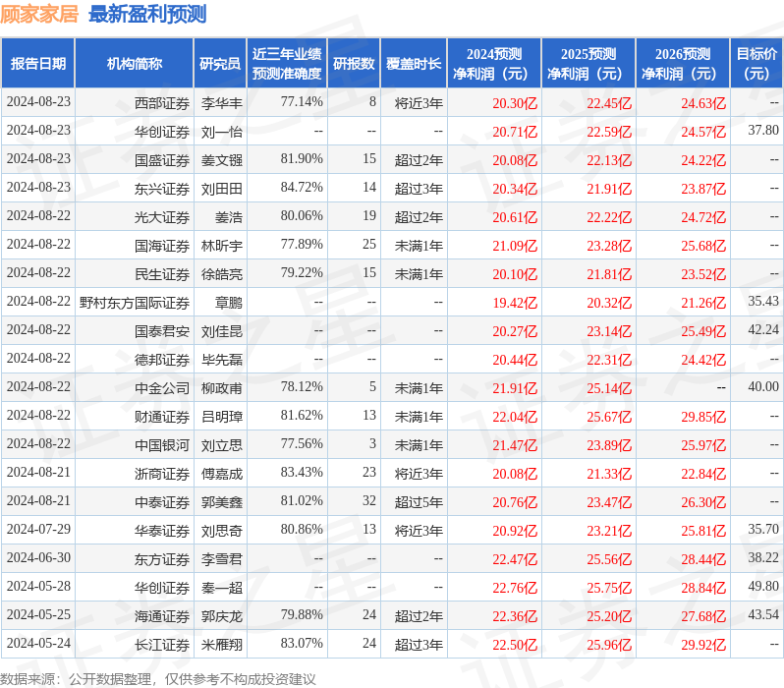Click accuracy value 83.43%
Viewport: 784px width, 688px height.
point(302,473)
